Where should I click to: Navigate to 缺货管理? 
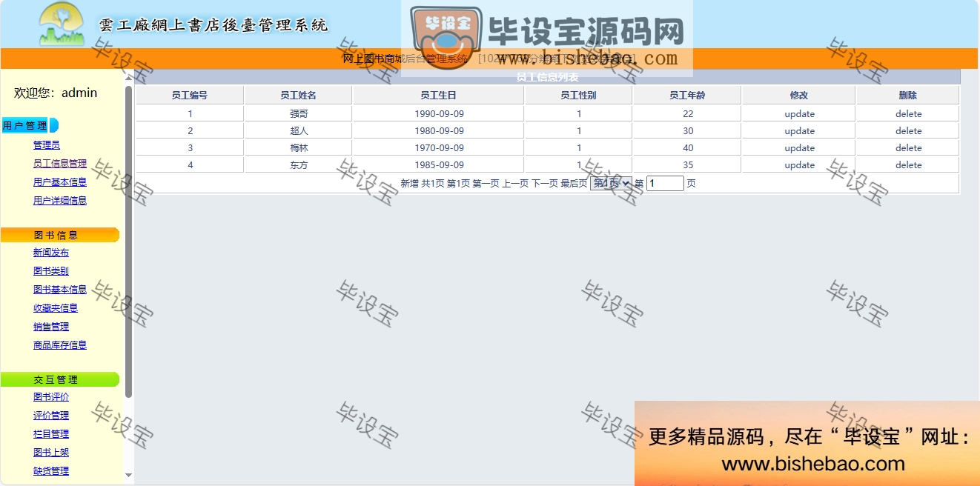(x=51, y=471)
